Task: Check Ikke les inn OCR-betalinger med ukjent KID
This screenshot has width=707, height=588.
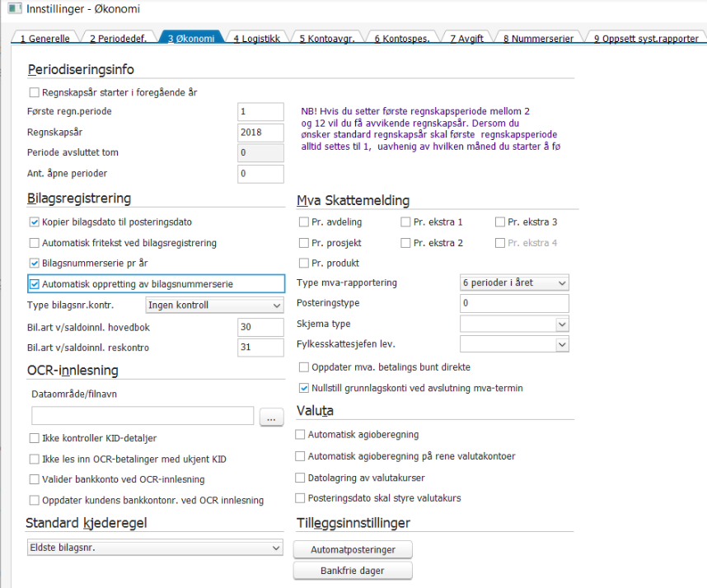Action: [35, 460]
